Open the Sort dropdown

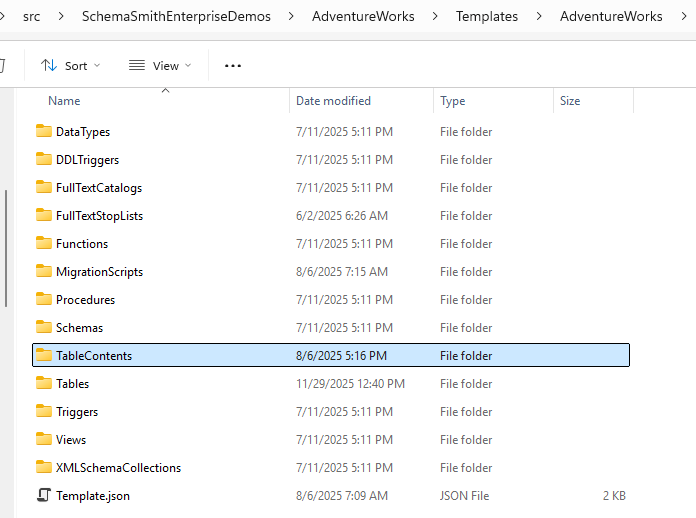pos(70,66)
